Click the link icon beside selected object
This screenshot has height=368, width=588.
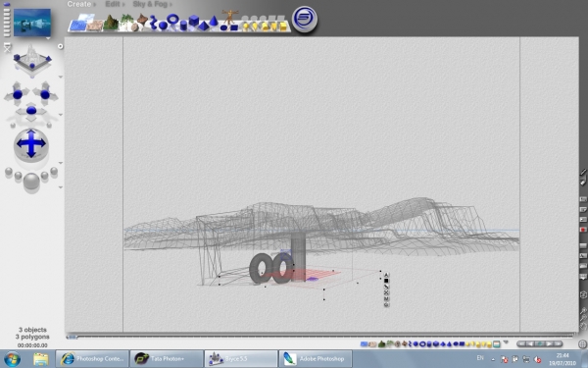[x=386, y=287]
